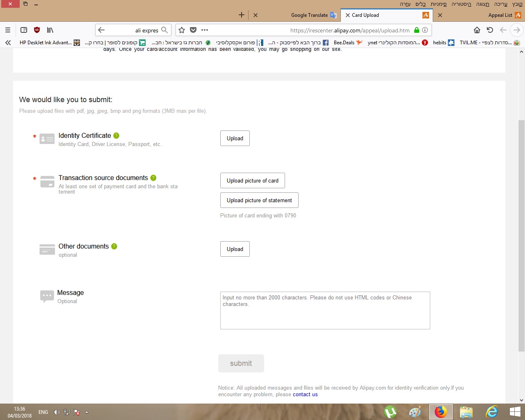The height and width of the screenshot is (420, 525).
Task: Show hidden system tray icons
Action: coord(87,412)
